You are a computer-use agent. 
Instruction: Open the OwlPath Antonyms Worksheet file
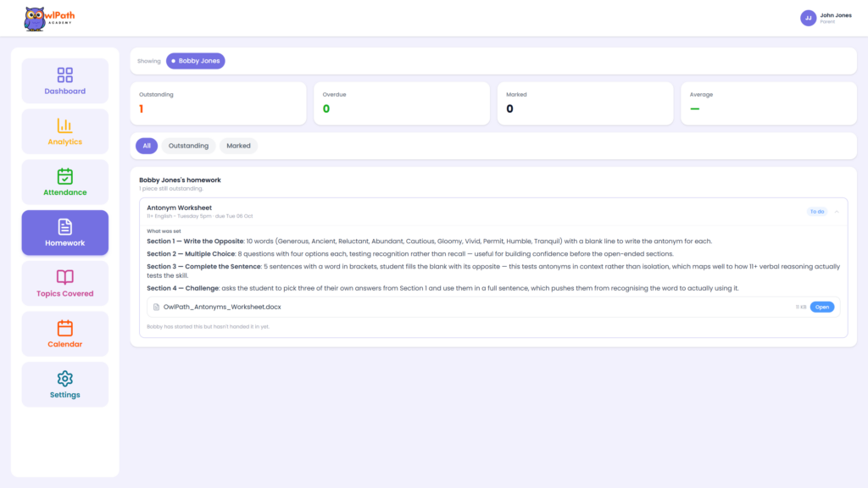[821, 307]
